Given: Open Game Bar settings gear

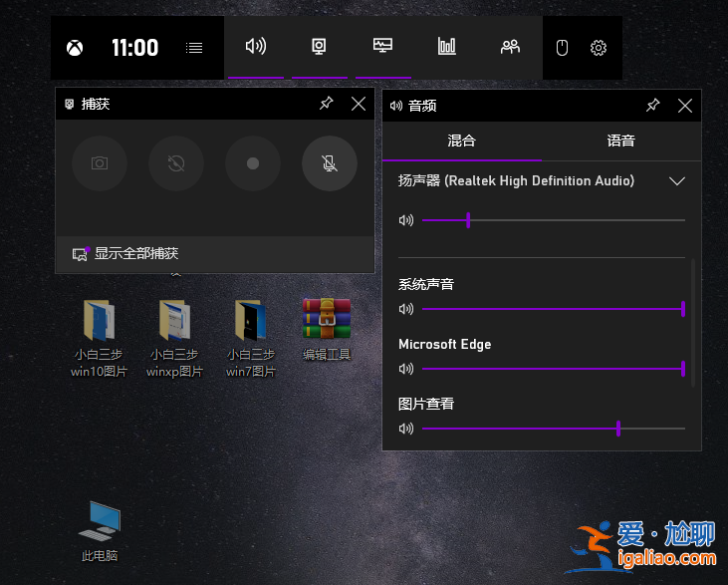Looking at the screenshot, I should tap(598, 48).
